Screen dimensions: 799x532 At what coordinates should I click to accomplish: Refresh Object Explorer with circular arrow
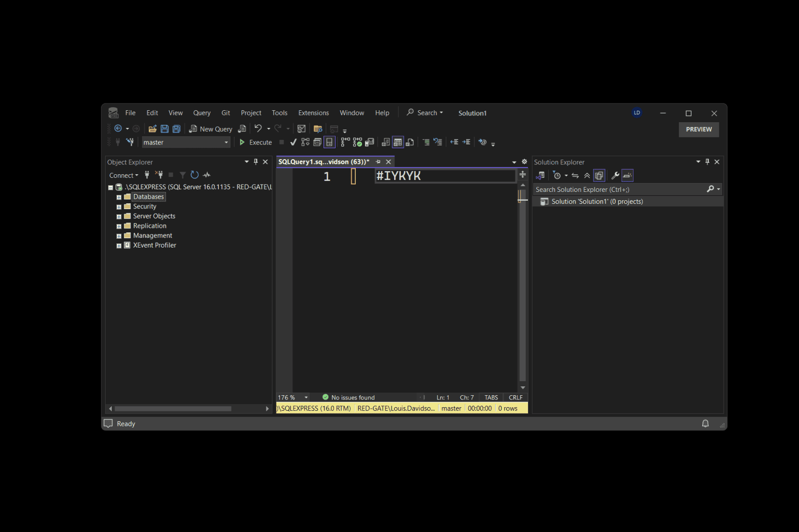click(x=195, y=175)
